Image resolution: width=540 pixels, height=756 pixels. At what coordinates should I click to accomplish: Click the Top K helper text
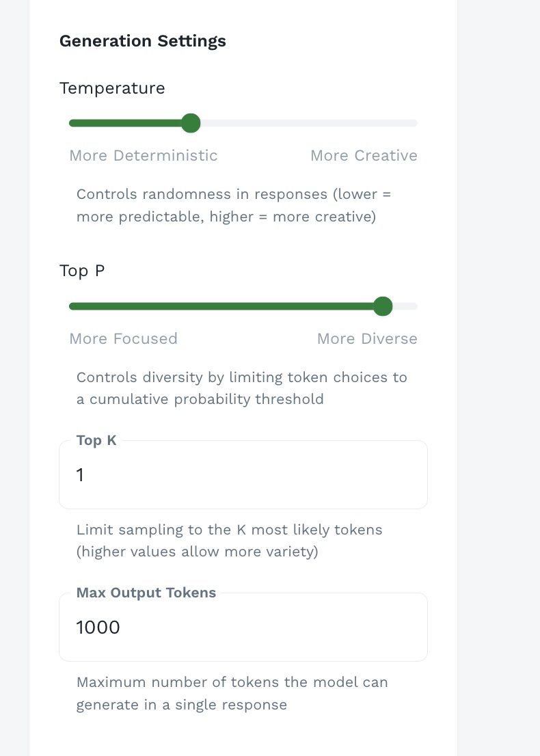(229, 540)
